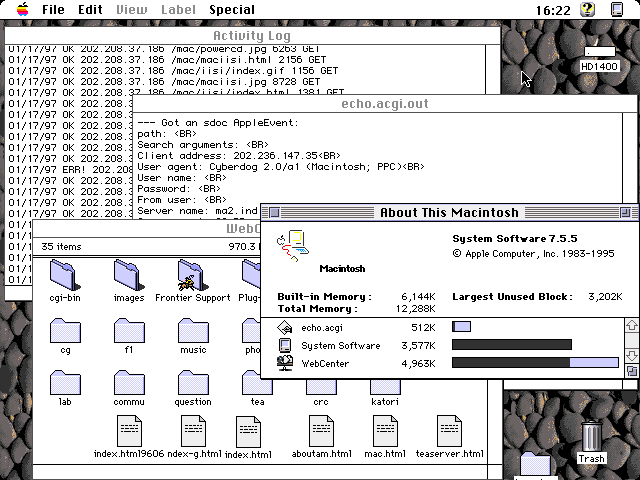Click the Activity Log window title bar
Viewport: 640px width, 480px height.
click(x=252, y=36)
